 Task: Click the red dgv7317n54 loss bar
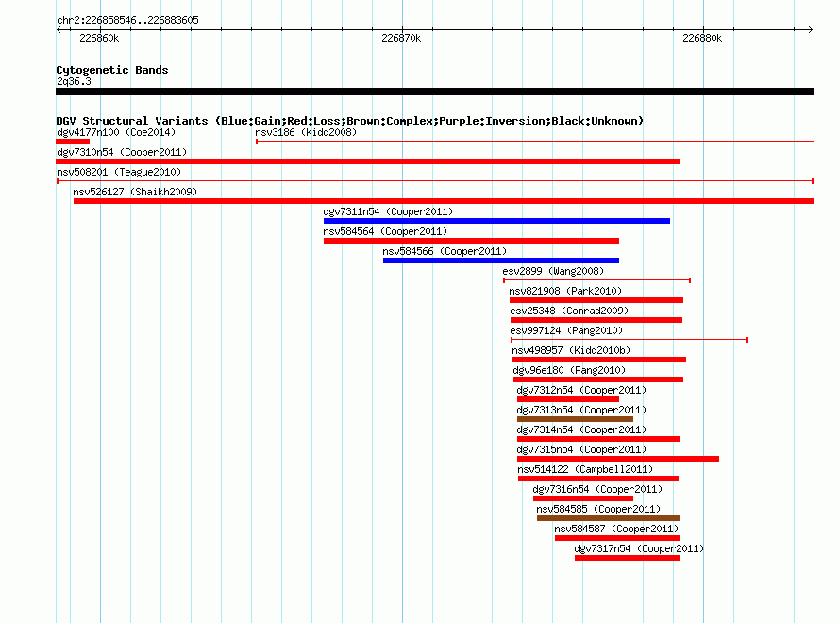tap(628, 558)
